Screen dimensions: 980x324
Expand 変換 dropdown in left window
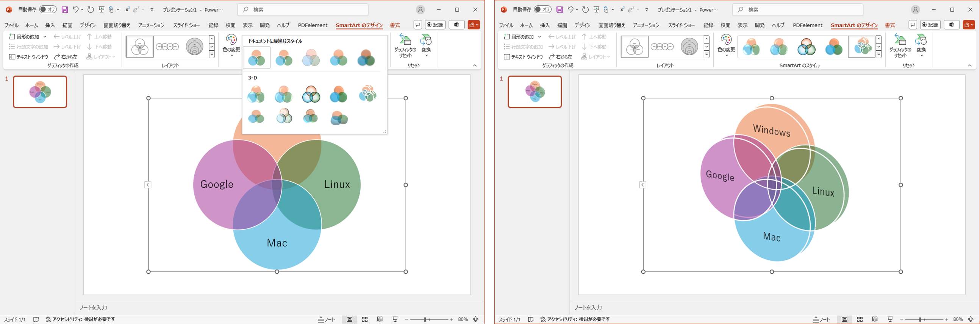coord(426,56)
